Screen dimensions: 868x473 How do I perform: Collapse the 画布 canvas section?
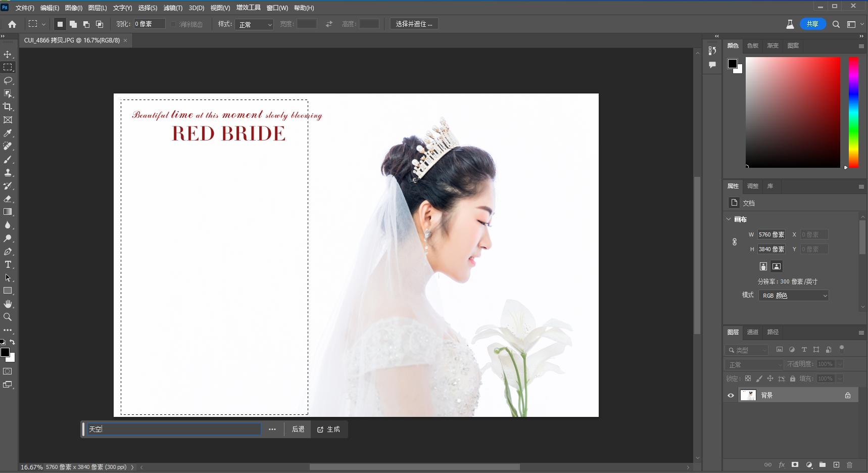729,219
